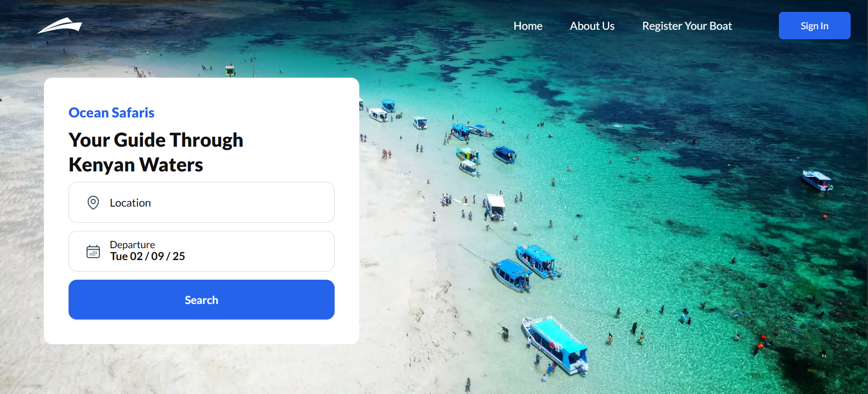Click the Your Guide Through heading line
Screen dimensions: 868x394
pos(156,140)
